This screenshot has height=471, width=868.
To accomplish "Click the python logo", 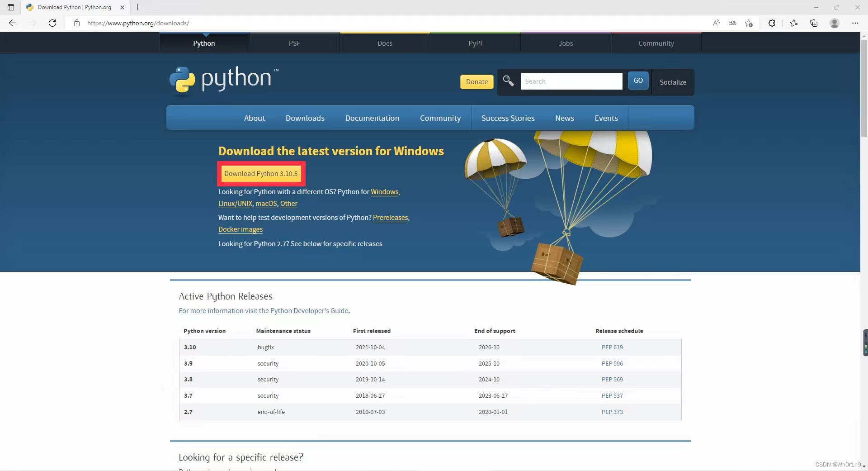I will pyautogui.click(x=224, y=81).
